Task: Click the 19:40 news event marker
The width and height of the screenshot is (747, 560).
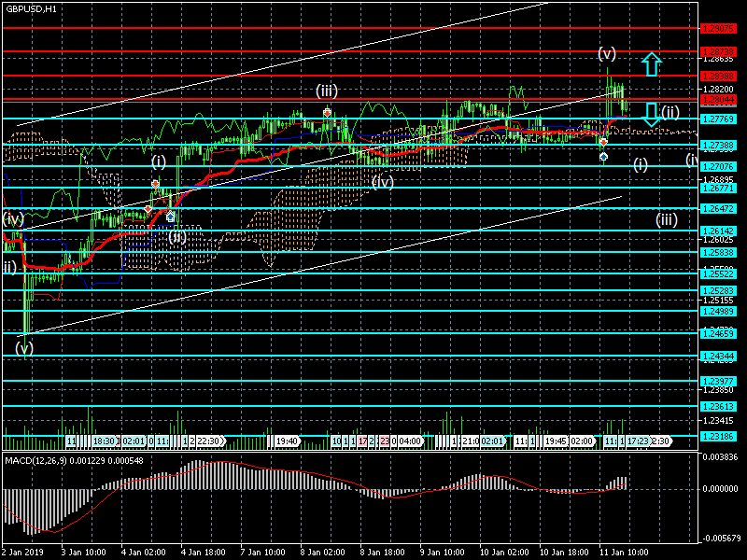Action: click(x=287, y=441)
